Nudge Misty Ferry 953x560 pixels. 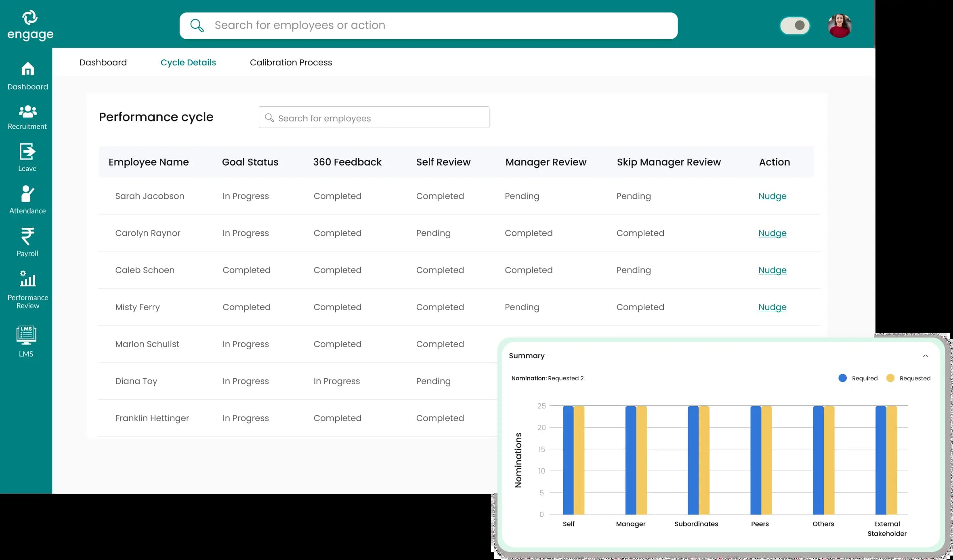[x=772, y=307]
